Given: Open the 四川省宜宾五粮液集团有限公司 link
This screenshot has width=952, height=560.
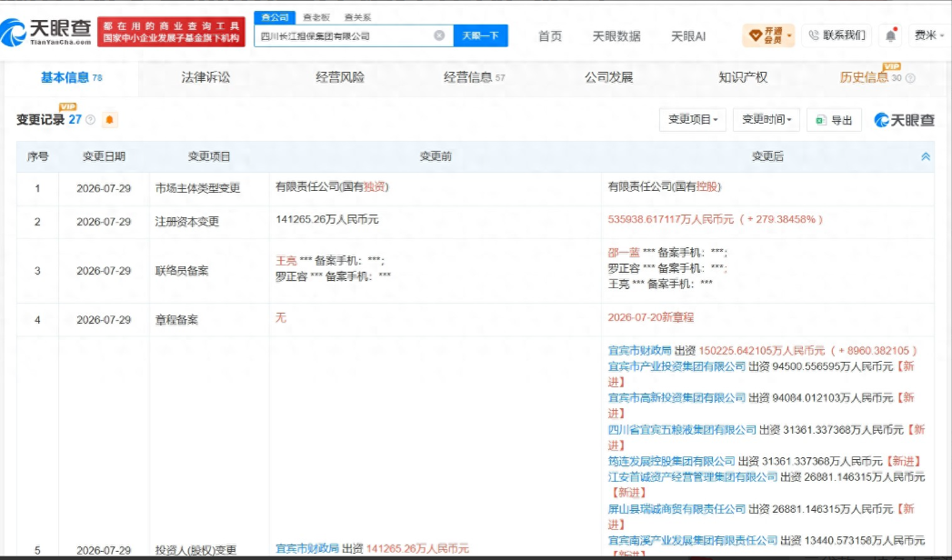Looking at the screenshot, I should (682, 430).
